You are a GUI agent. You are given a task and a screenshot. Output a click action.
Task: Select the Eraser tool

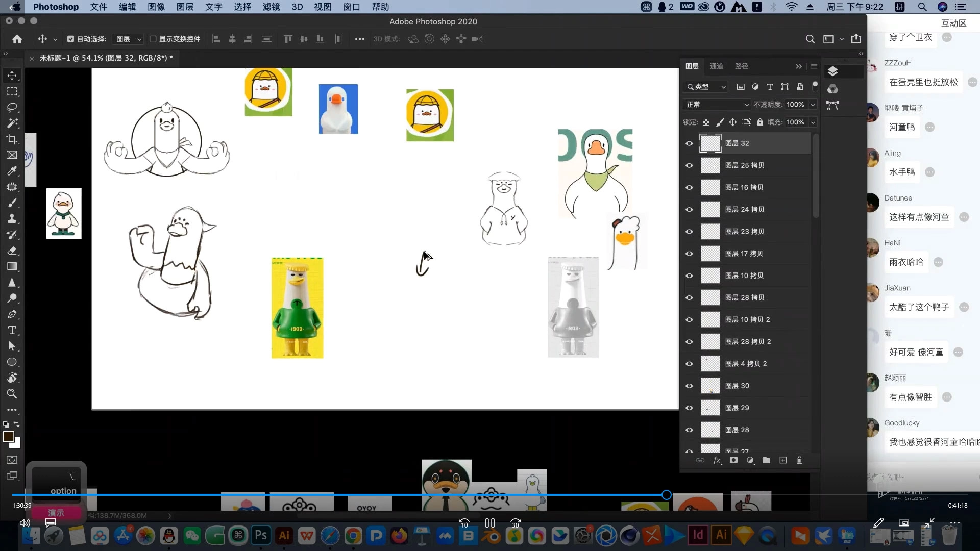pyautogui.click(x=12, y=251)
